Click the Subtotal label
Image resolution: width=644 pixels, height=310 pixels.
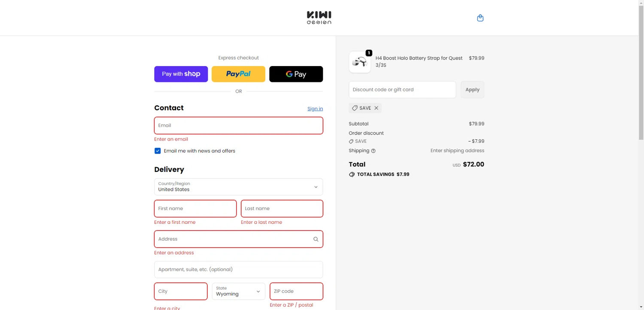click(x=358, y=124)
